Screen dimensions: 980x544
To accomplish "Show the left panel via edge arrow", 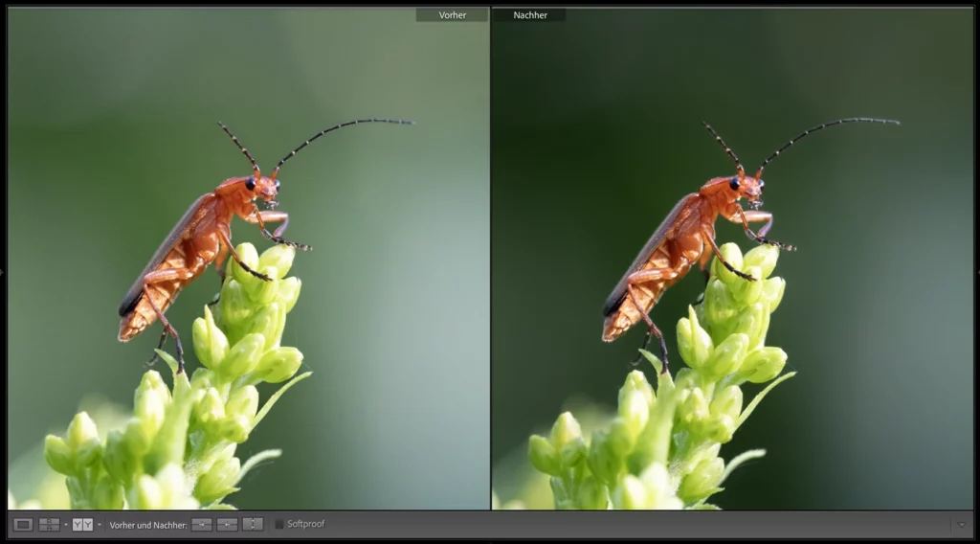I will click(3, 272).
